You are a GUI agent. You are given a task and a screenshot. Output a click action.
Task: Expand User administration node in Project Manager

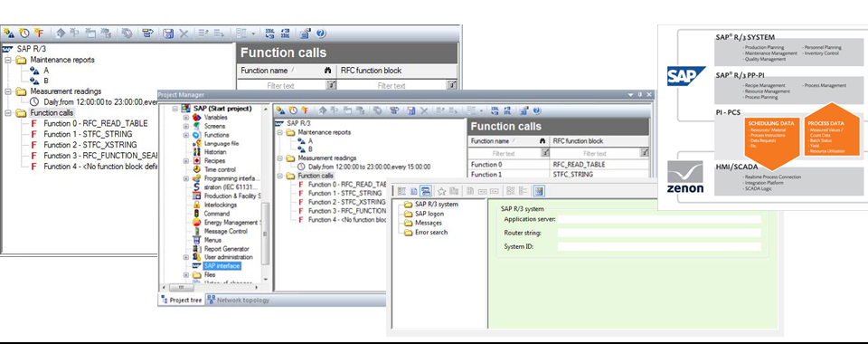coord(186,257)
